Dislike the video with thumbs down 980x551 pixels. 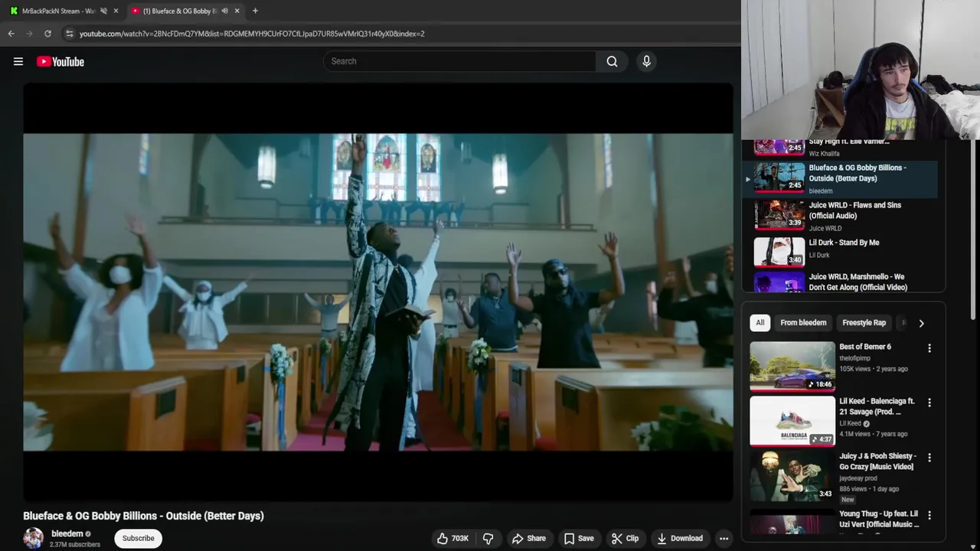pyautogui.click(x=488, y=538)
